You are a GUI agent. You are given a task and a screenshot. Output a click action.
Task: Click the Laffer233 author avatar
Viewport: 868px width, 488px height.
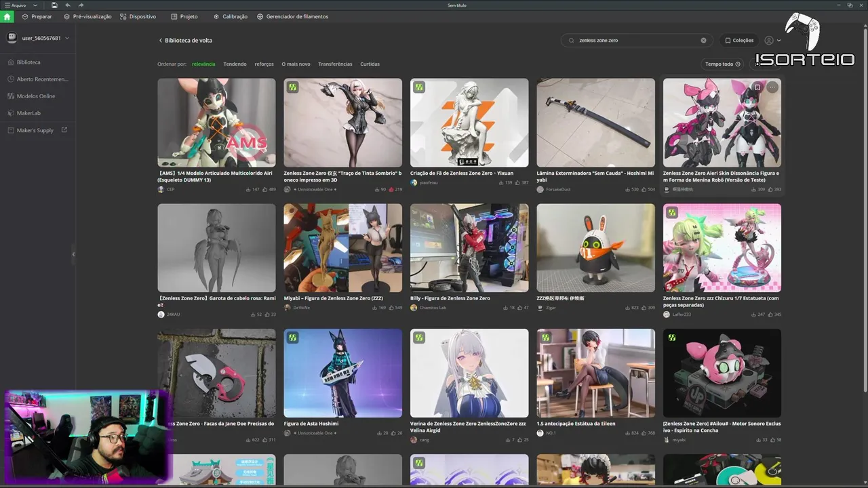pyautogui.click(x=667, y=314)
